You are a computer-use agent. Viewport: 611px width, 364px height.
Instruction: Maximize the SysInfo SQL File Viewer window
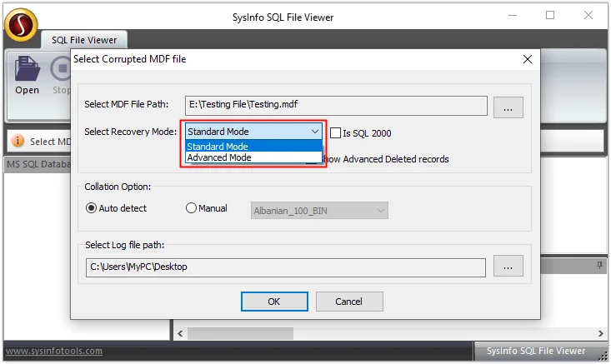click(550, 16)
